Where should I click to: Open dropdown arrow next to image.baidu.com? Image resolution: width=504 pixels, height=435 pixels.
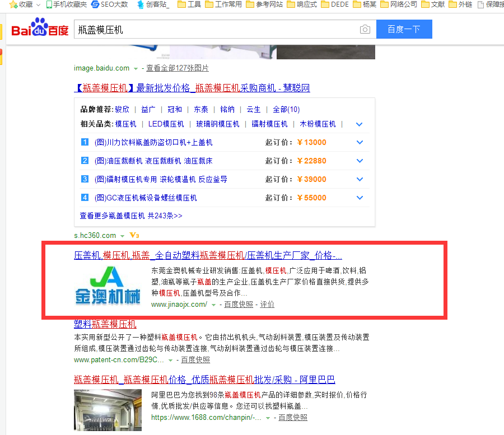136,68
